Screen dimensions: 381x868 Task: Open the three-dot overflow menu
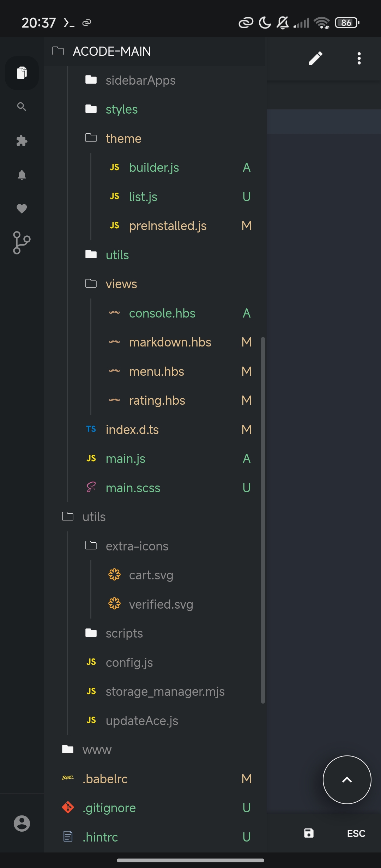point(359,59)
